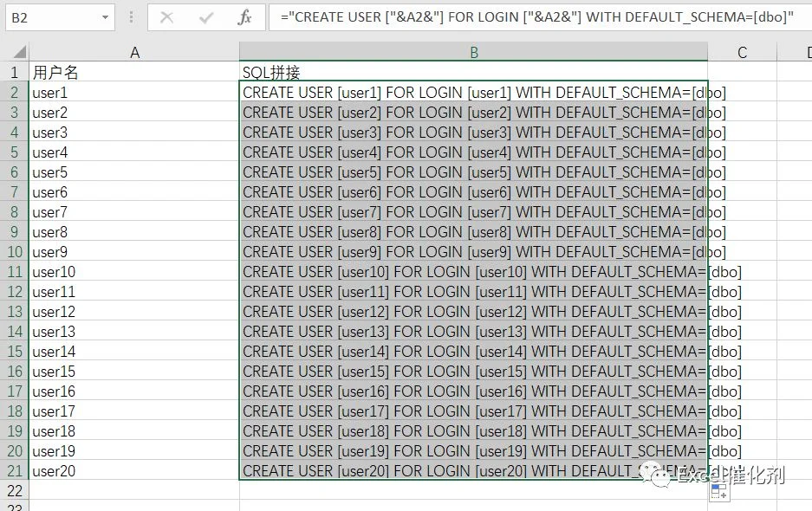Select column C header
Image resolution: width=812 pixels, height=511 pixels.
click(742, 52)
